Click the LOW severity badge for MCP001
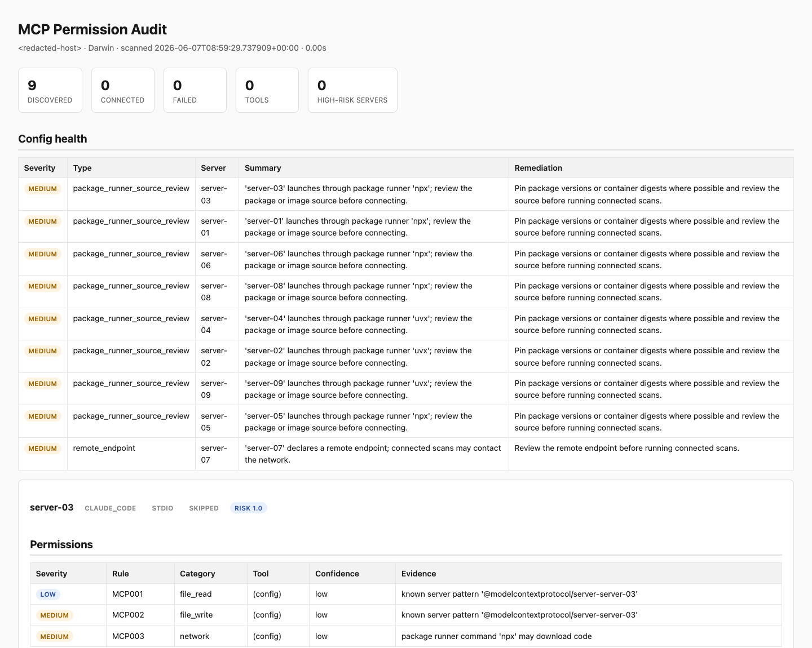This screenshot has height=648, width=812. point(48,594)
